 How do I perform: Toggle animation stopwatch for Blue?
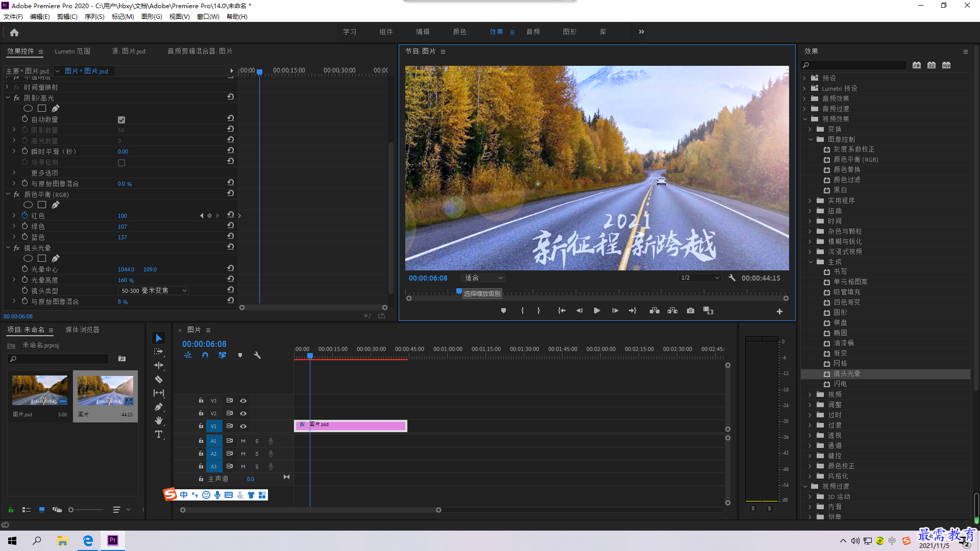click(24, 237)
